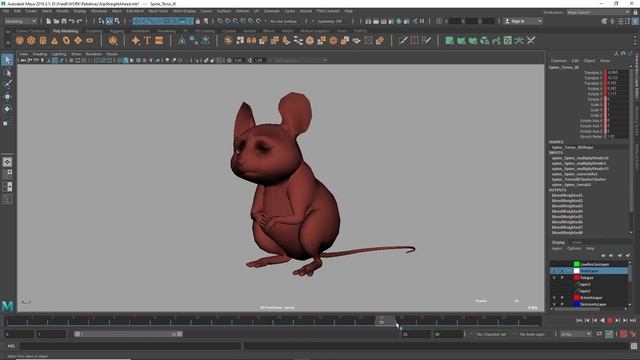Click the polygon Type text shelf icon

pos(147,40)
